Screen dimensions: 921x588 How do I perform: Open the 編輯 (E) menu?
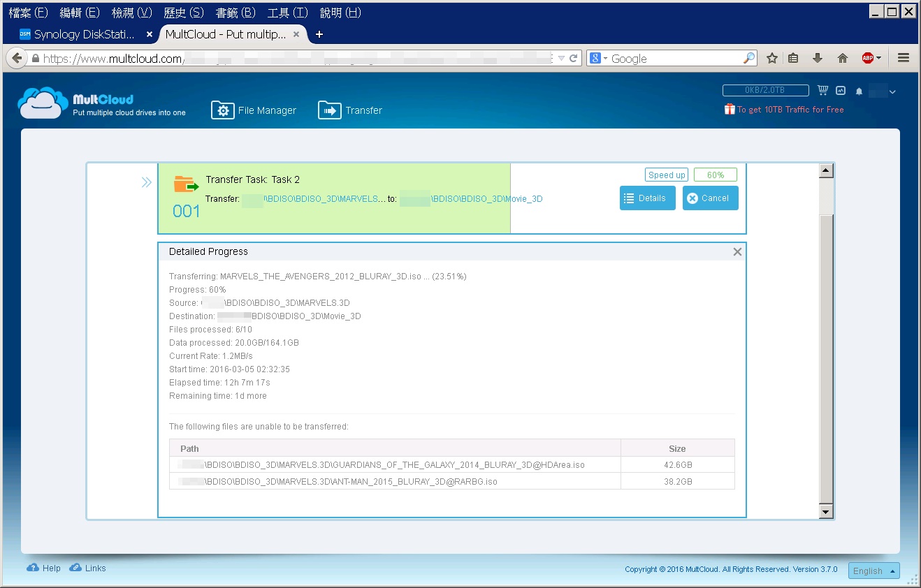80,13
